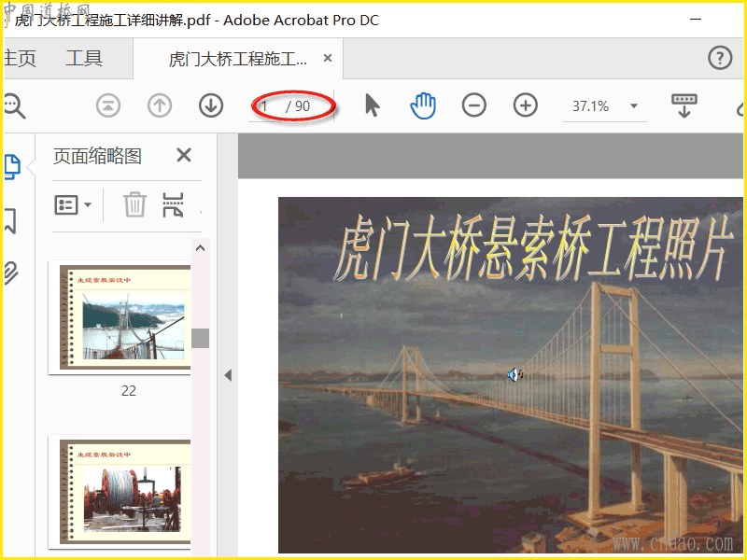Open thumbnail options menu dropdown
This screenshot has width=747, height=560.
pyautogui.click(x=73, y=205)
